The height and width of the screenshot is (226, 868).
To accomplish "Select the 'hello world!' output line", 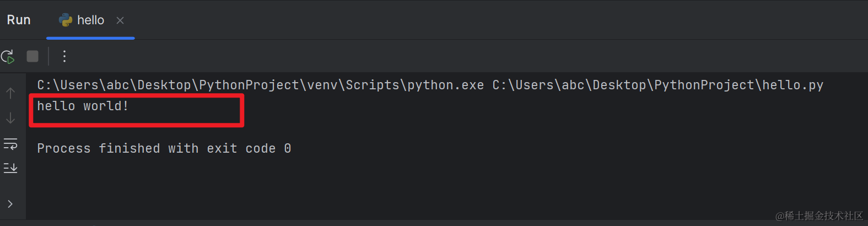I will point(83,106).
